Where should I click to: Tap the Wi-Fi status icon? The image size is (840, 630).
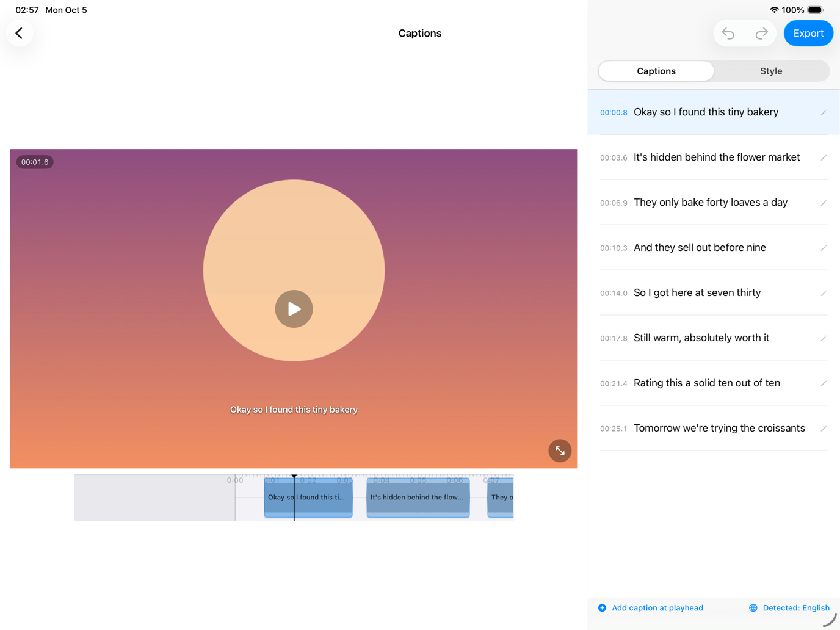pos(774,10)
